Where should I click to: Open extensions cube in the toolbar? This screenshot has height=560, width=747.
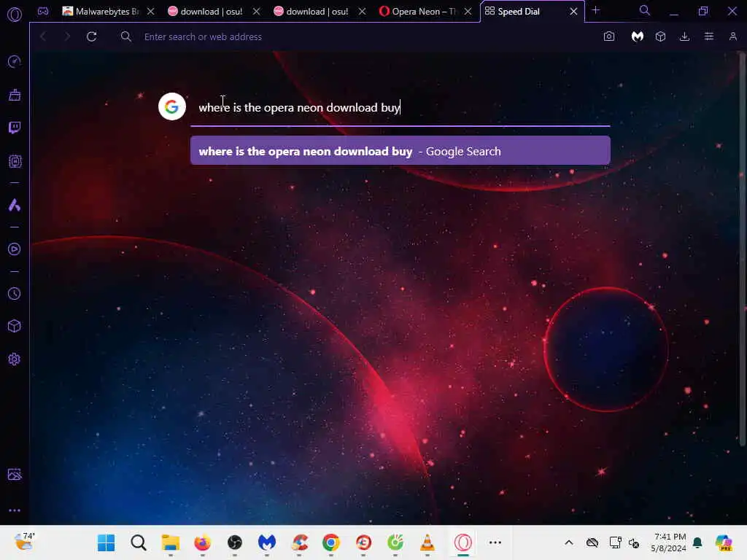tap(660, 36)
